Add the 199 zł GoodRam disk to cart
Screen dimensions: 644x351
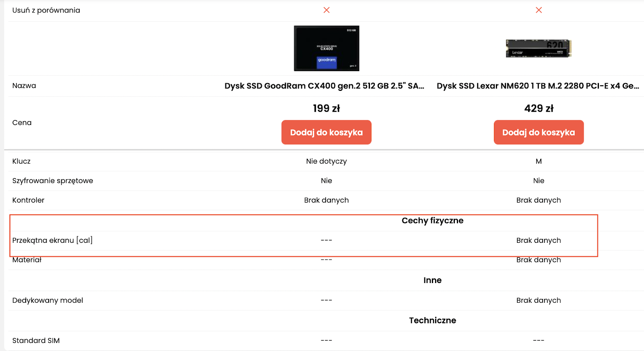point(326,132)
